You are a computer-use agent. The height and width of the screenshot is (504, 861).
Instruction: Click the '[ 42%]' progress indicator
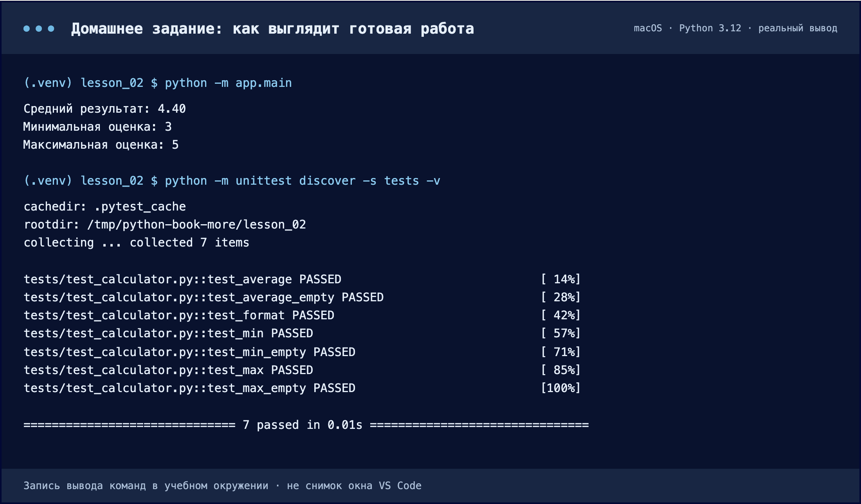pos(560,315)
